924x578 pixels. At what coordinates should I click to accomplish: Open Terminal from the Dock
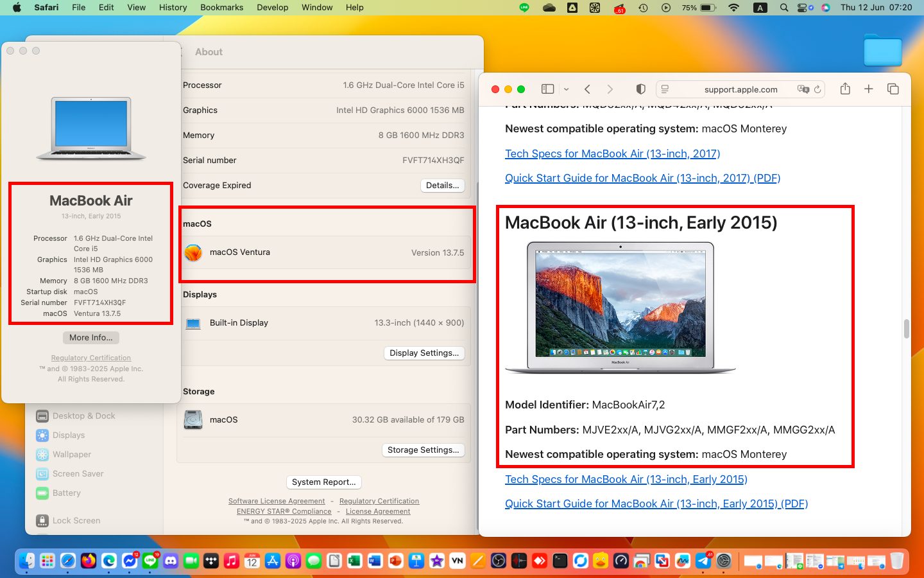(560, 561)
